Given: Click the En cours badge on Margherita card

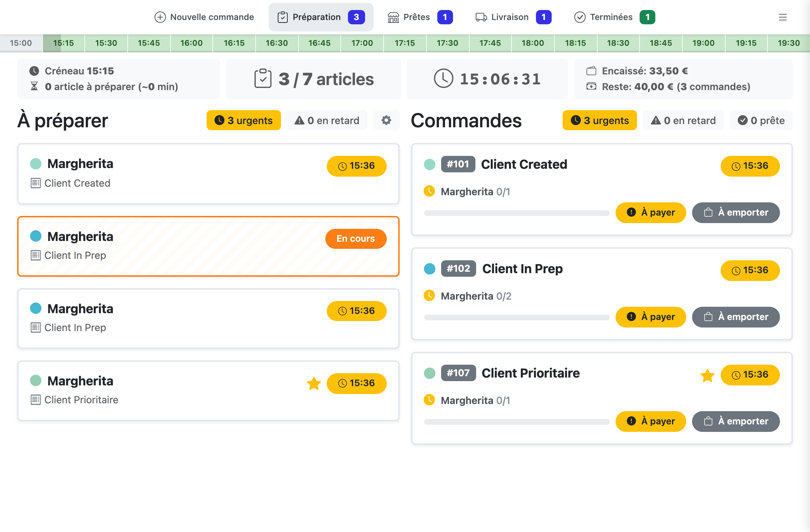Looking at the screenshot, I should click(356, 238).
